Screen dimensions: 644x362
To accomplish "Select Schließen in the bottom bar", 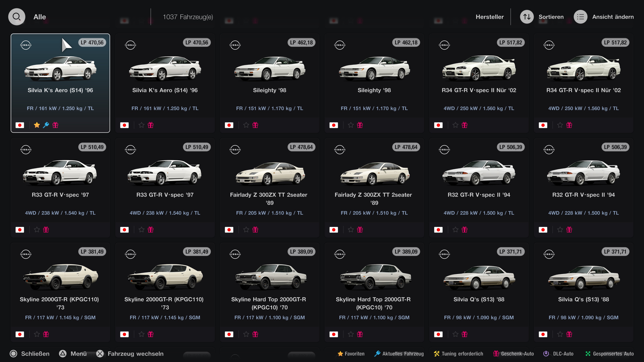I will coord(35,353).
